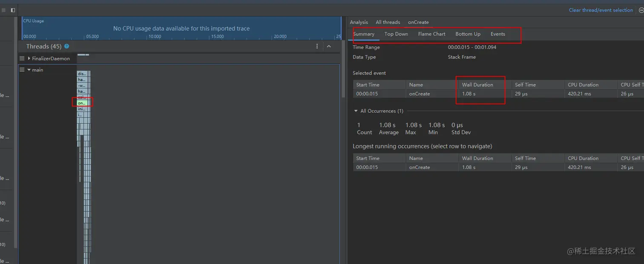Sort Selected event table by CPU Duration
Viewport: 644px width, 264px height.
point(590,85)
